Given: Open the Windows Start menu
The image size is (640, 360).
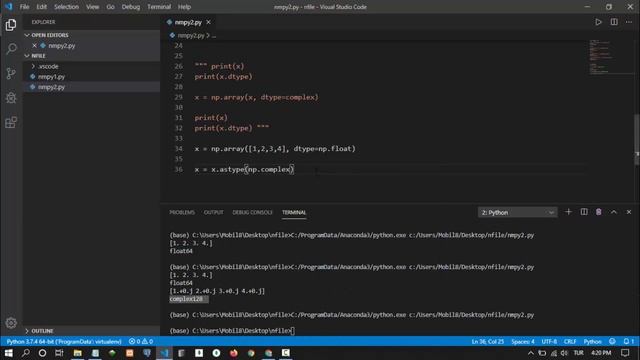Looking at the screenshot, I should (x=8, y=353).
